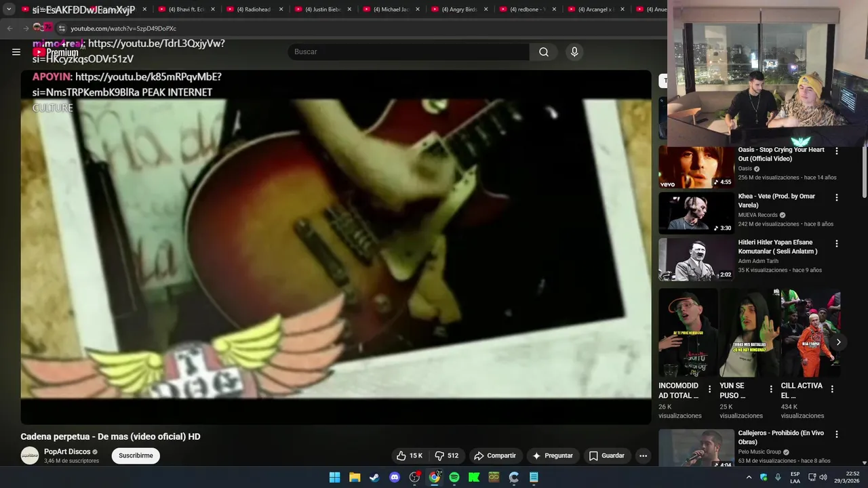This screenshot has height=488, width=868.
Task: Switch to the Radiohead browser tab
Action: (253, 9)
